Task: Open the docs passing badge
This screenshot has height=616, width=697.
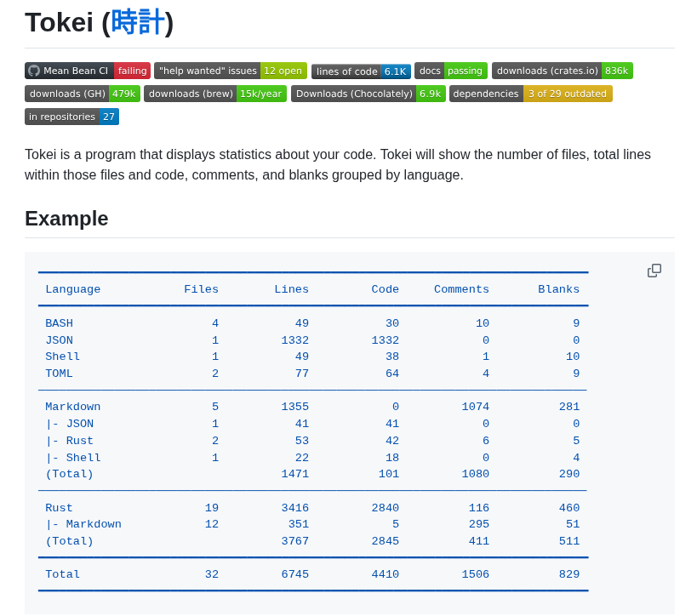Action: pyautogui.click(x=451, y=71)
